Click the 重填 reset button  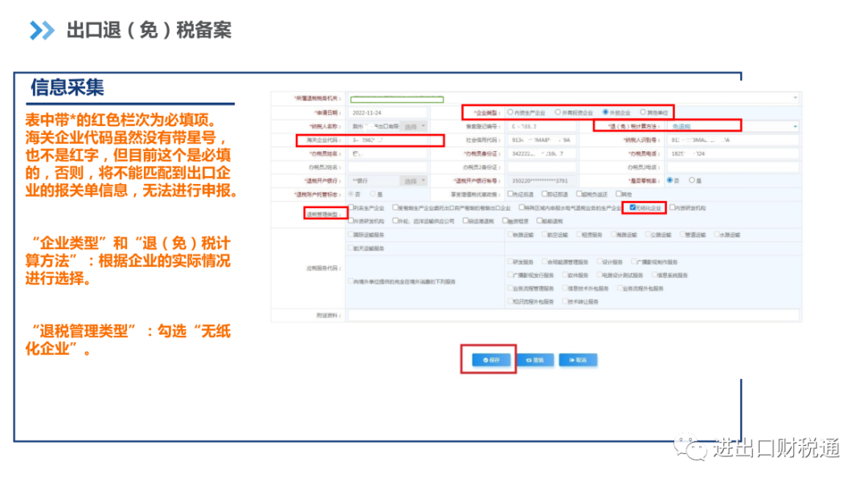click(534, 360)
